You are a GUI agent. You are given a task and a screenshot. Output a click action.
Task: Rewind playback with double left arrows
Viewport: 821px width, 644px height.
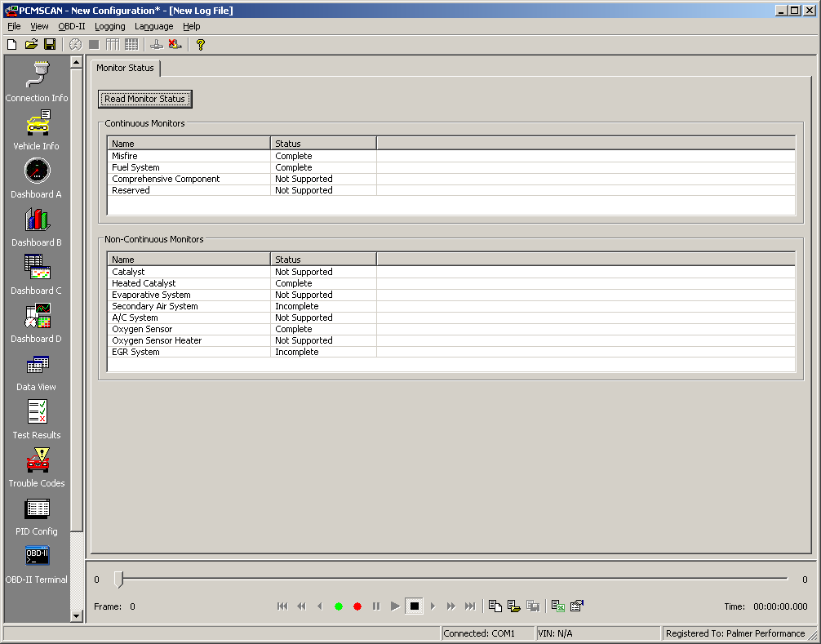click(301, 606)
